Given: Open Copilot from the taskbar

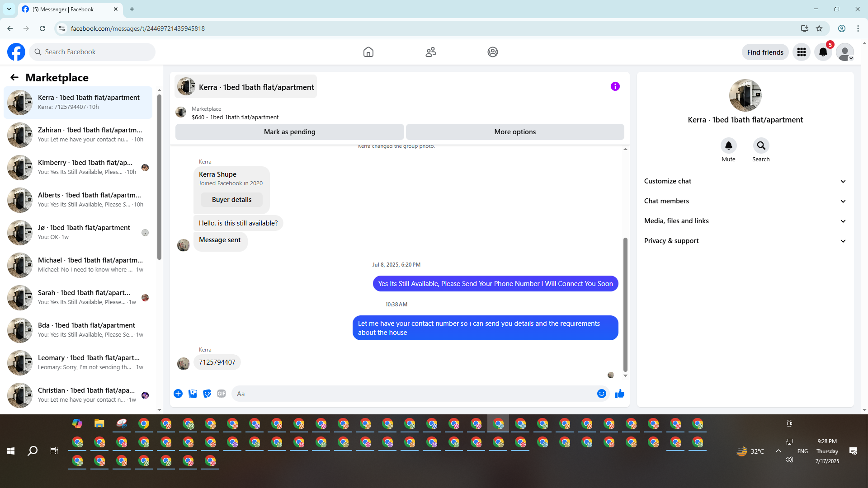Looking at the screenshot, I should (x=77, y=424).
